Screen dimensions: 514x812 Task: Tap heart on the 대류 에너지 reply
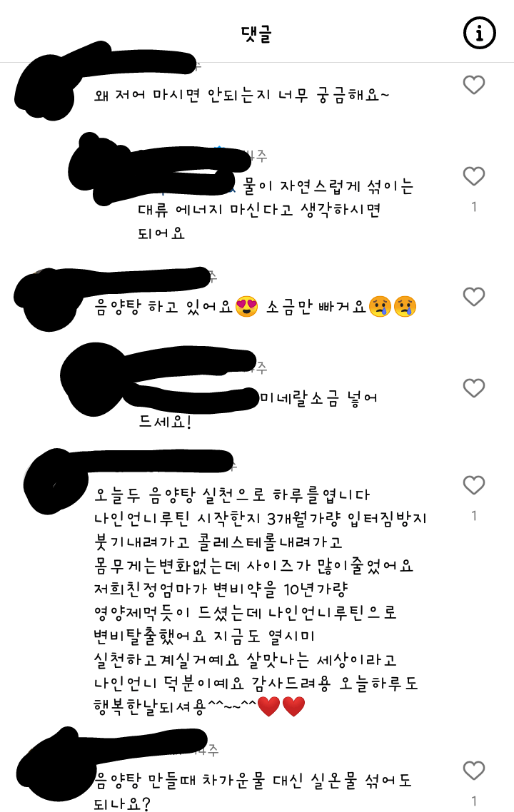tap(473, 176)
